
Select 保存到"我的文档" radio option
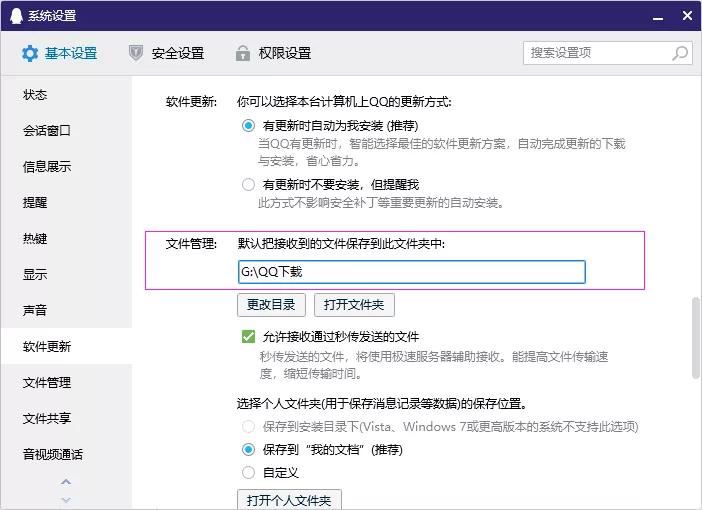pos(248,449)
